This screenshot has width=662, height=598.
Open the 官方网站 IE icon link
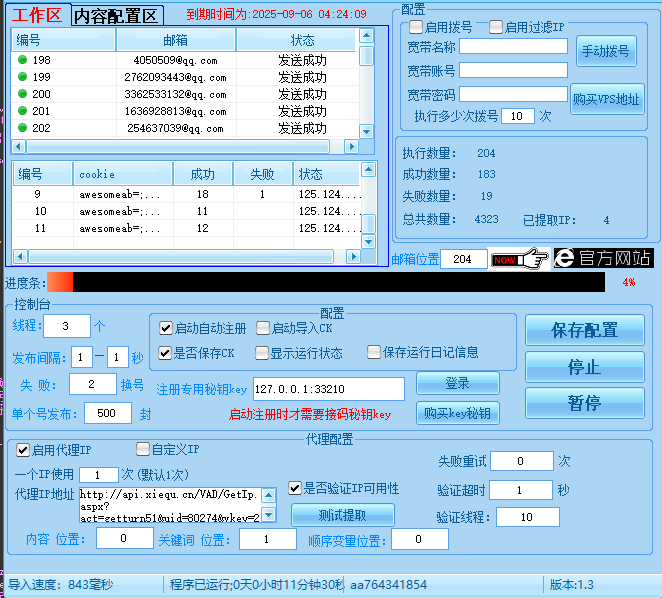(603, 258)
